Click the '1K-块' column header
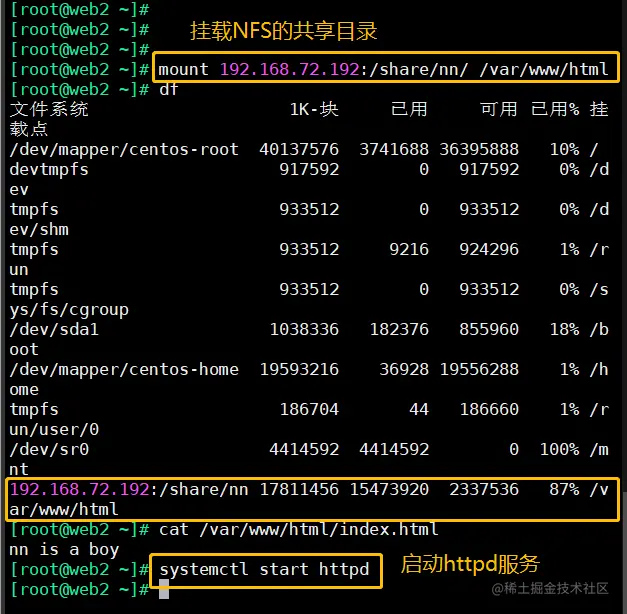This screenshot has width=627, height=614. coord(314,109)
